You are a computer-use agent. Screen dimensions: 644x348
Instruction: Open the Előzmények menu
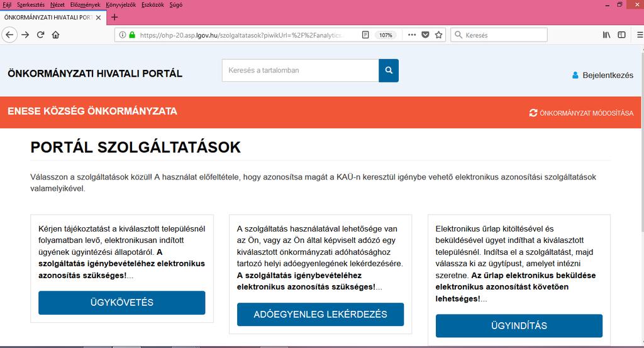(x=85, y=5)
